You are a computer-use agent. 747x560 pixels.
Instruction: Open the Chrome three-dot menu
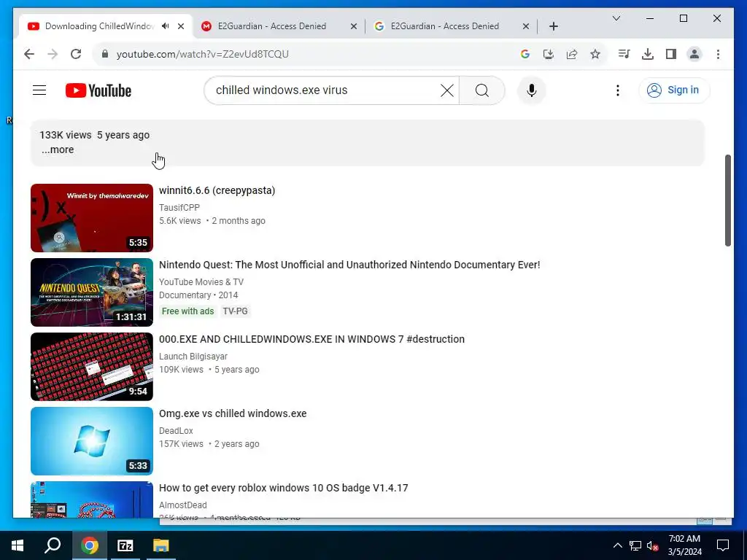pos(718,54)
